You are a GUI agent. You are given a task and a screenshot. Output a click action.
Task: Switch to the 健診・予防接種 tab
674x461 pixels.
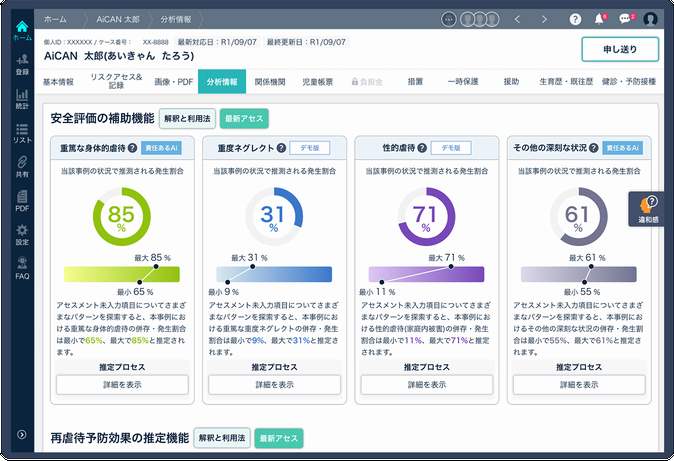(629, 81)
